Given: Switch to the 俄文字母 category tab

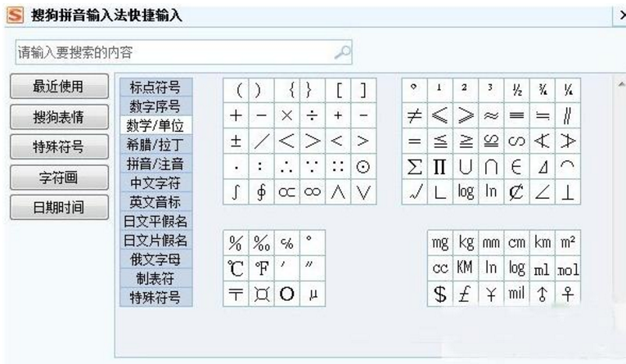Looking at the screenshot, I should [156, 260].
